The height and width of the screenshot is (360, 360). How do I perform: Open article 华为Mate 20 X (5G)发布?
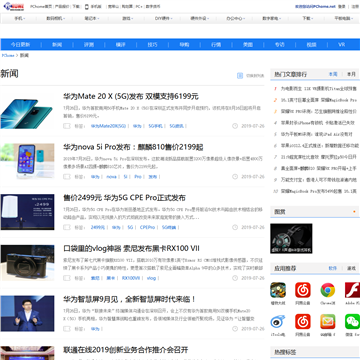point(131,97)
